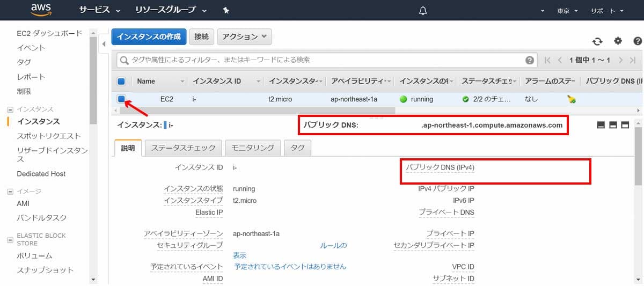Click the AWS logo home icon
Viewport: 644px width, 286px height.
[41, 10]
